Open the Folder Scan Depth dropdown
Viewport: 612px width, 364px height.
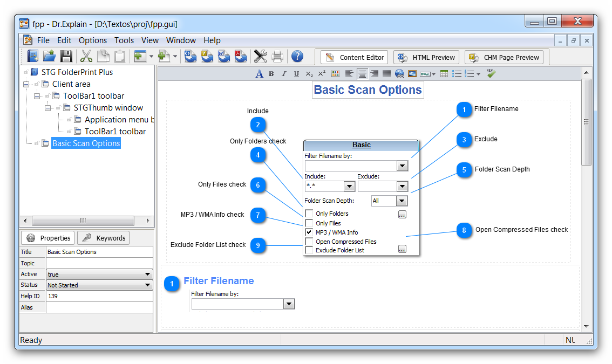click(401, 201)
